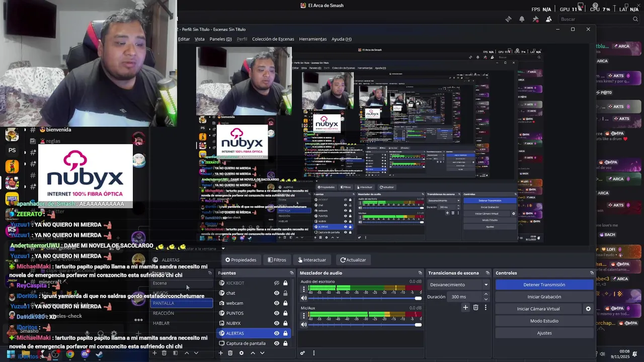644x362 pixels.
Task: Hide the chat source with its eye icon
Action: 276,293
